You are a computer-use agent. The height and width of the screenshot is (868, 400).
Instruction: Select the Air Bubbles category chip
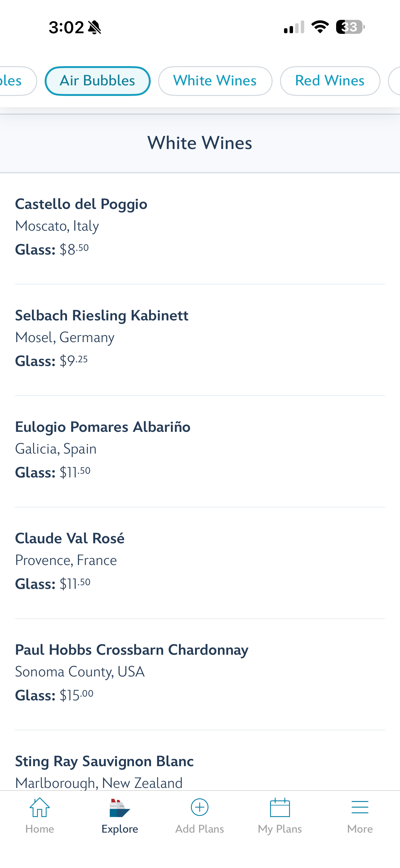(x=97, y=81)
